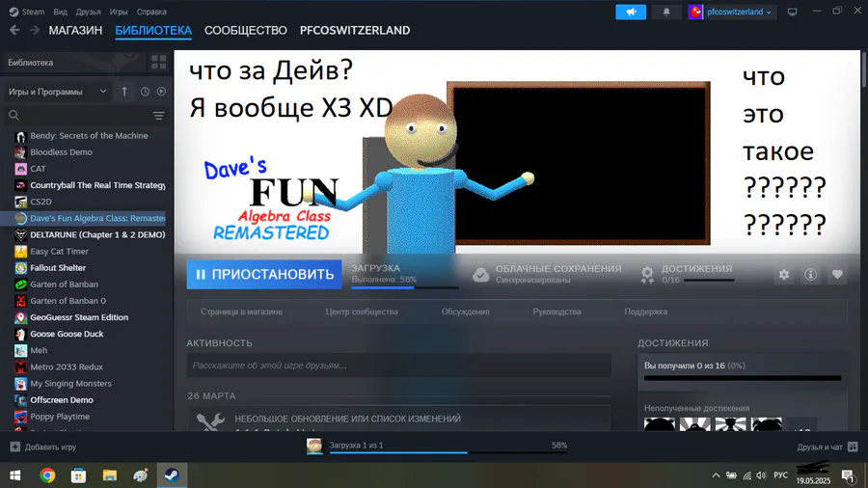
Task: Go forward with the right arrow
Action: 35,31
